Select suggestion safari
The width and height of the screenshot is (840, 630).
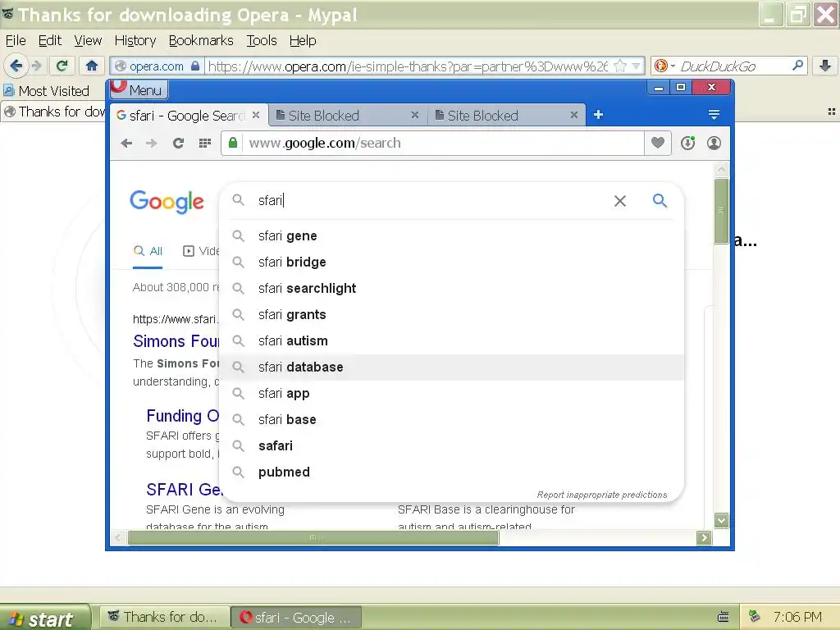click(452, 445)
